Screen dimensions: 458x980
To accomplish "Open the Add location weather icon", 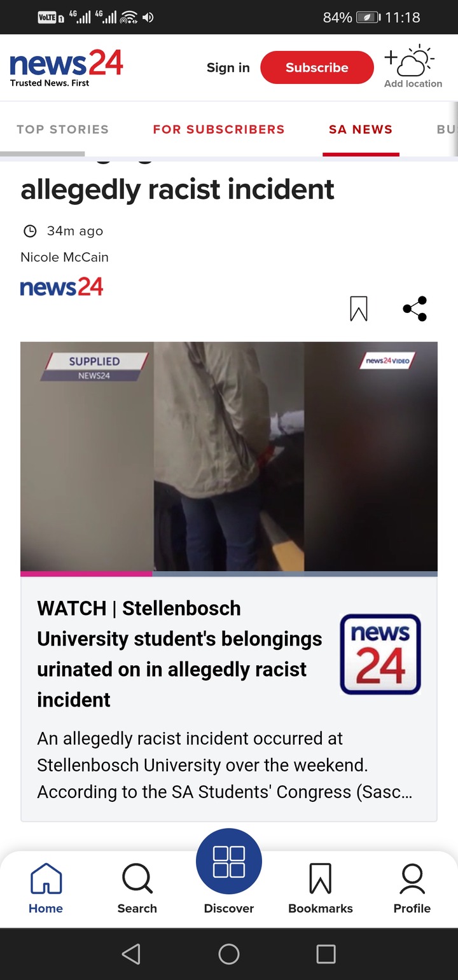I will tap(413, 66).
